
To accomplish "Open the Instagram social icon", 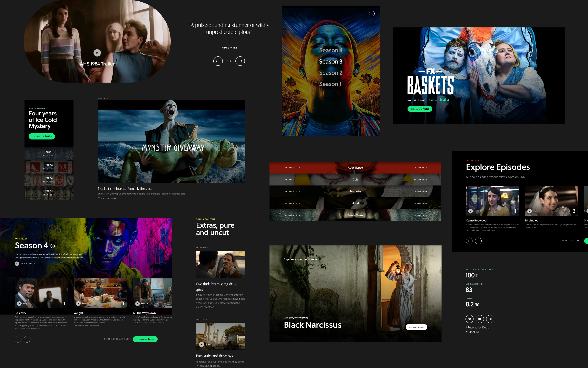I will pos(490,319).
